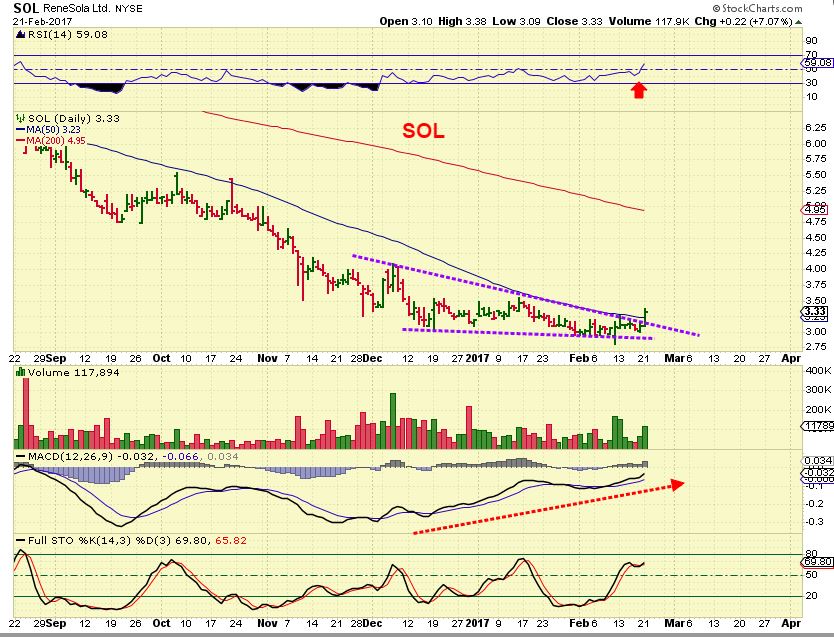Click the 6.00 price axis label

point(816,143)
